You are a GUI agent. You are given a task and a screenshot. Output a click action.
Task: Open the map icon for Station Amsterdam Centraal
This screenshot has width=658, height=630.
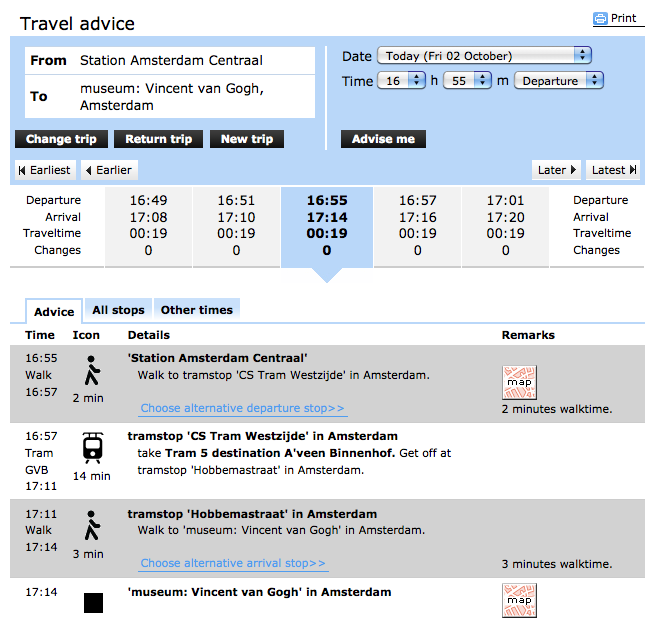[519, 382]
